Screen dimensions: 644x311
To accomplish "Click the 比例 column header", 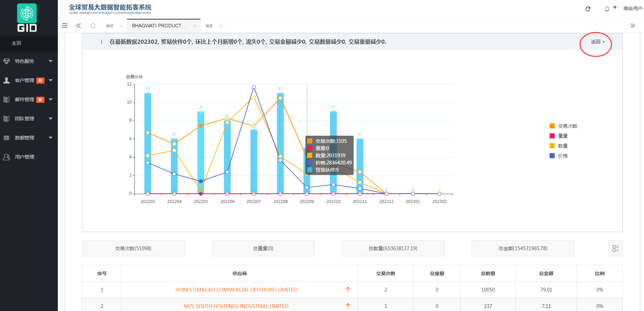I will coord(600,273).
